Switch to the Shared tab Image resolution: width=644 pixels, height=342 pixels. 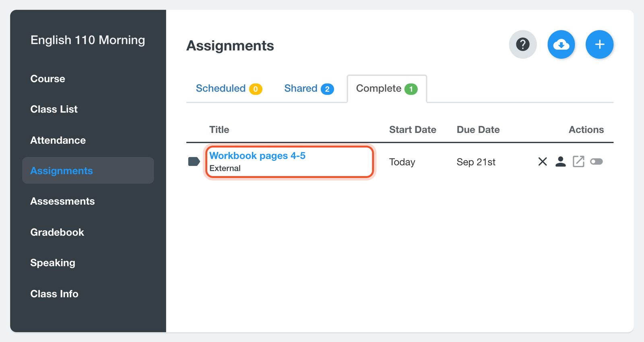[x=309, y=89]
